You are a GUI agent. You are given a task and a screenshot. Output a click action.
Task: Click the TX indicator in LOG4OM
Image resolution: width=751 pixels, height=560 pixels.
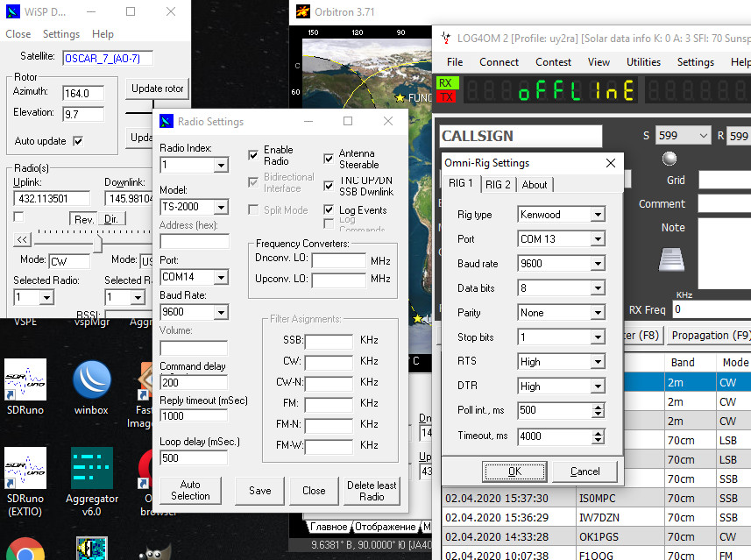(x=446, y=96)
